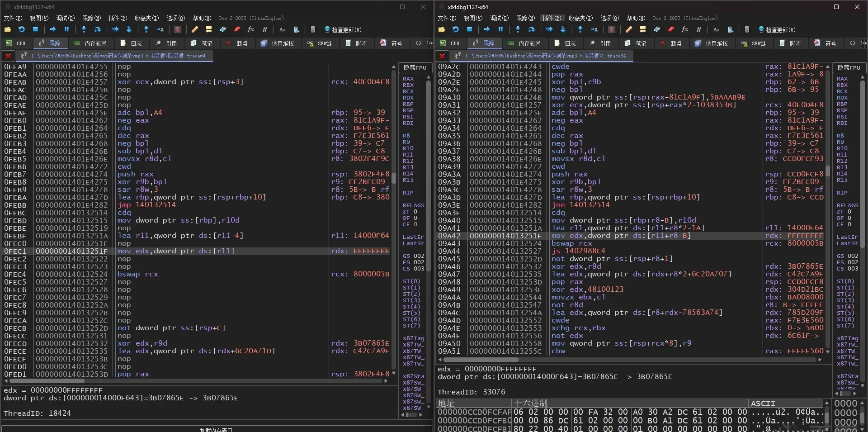
Task: Click the strings A icon in right toolbar
Action: [716, 29]
